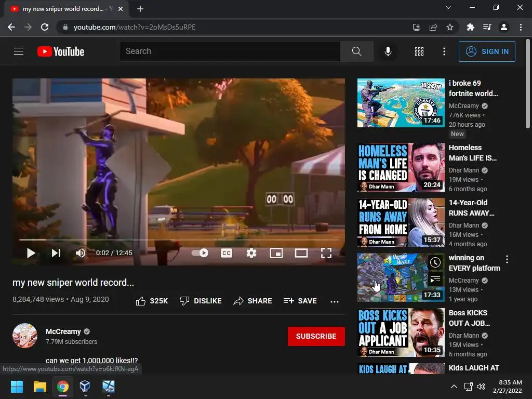Turn on closed captions
This screenshot has width=532, height=399.
pos(227,253)
